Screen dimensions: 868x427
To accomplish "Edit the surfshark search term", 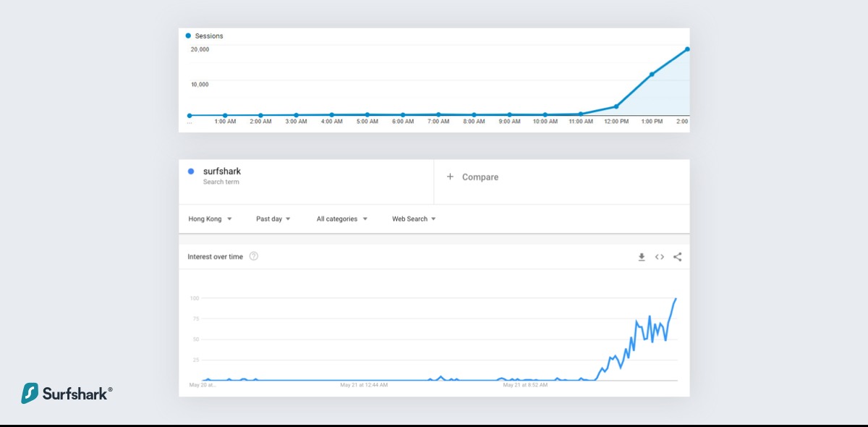I will [222, 172].
